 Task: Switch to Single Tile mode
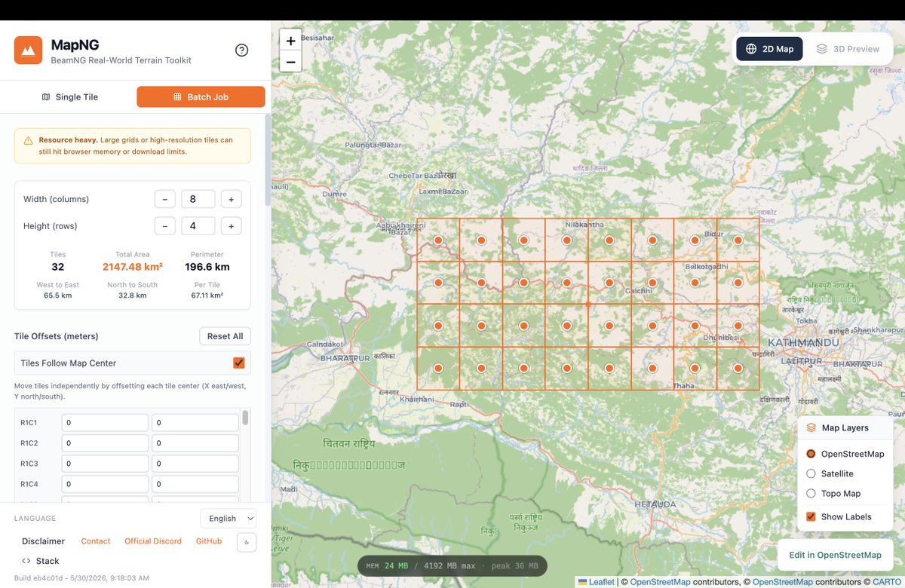click(70, 96)
